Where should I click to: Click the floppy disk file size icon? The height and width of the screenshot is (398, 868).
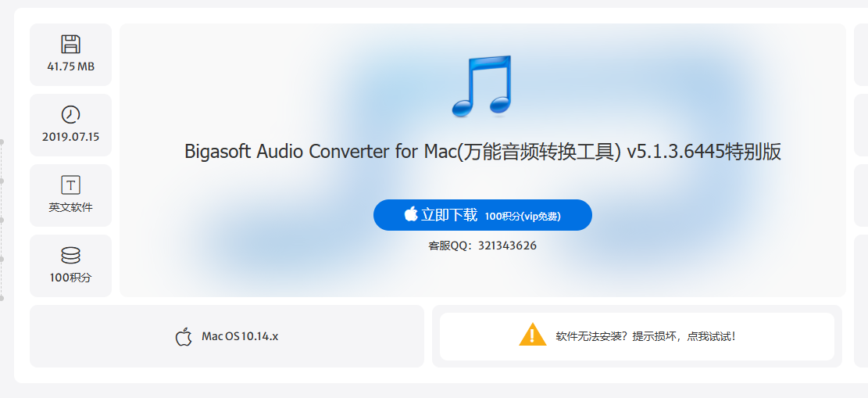(71, 44)
